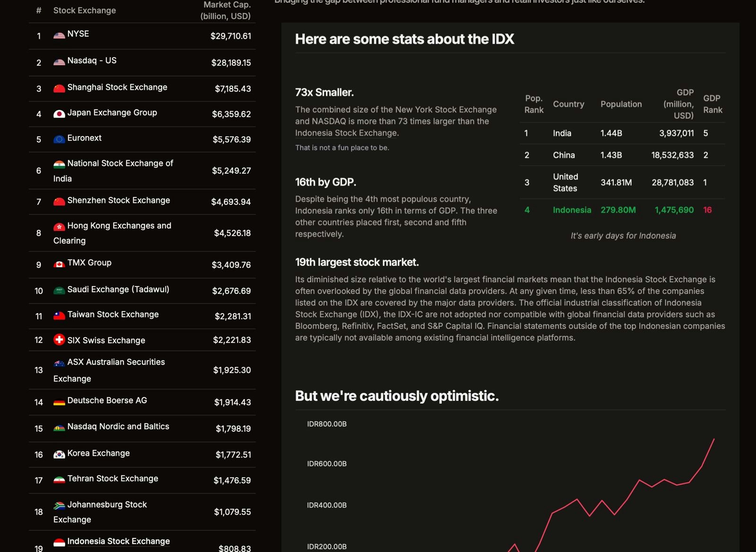The width and height of the screenshot is (756, 552).
Task: Click the 'Stock Exchange' column header
Action: click(85, 10)
